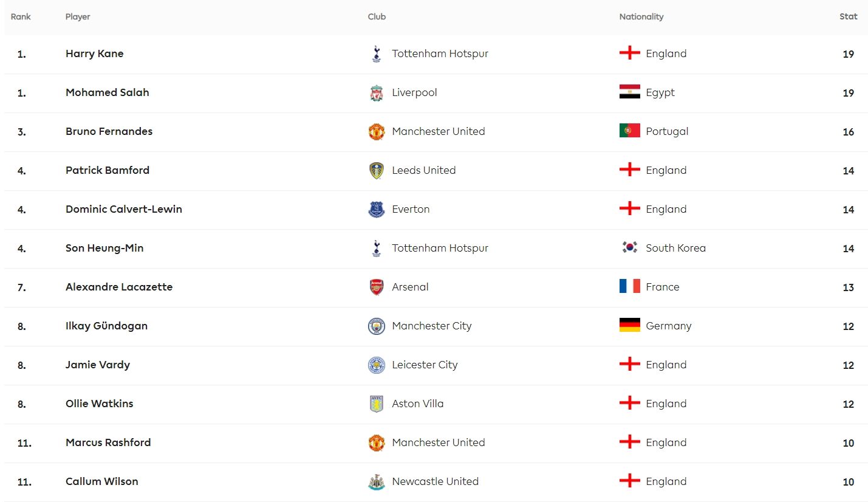Open Manchester United in Marcus Rashford's row
The height and width of the screenshot is (502, 868).
[x=439, y=442]
